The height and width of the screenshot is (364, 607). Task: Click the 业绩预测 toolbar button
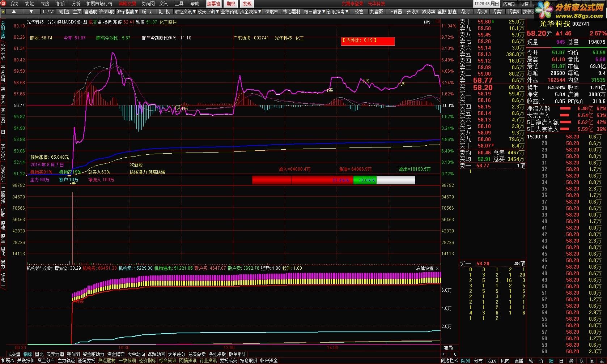tap(229, 12)
